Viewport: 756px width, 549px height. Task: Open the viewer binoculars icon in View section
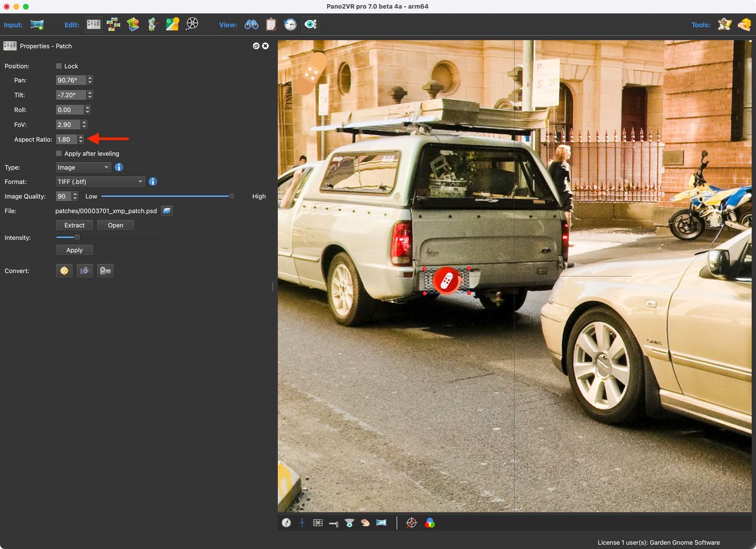pyautogui.click(x=251, y=24)
